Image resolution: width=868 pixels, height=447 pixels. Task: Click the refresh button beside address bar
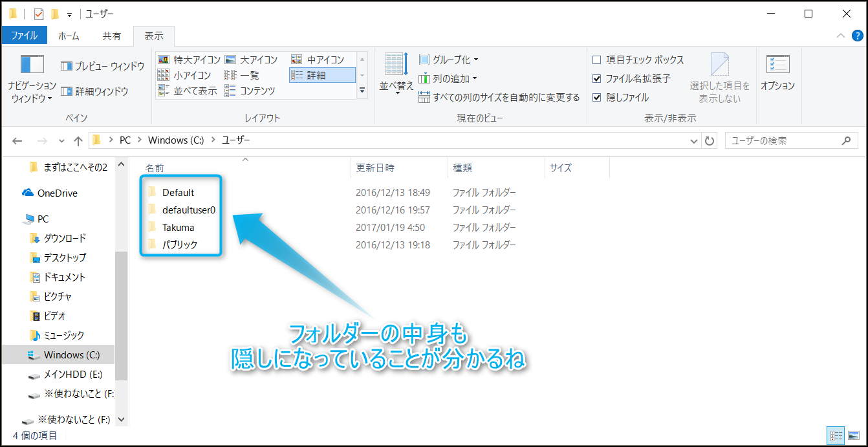pyautogui.click(x=710, y=141)
